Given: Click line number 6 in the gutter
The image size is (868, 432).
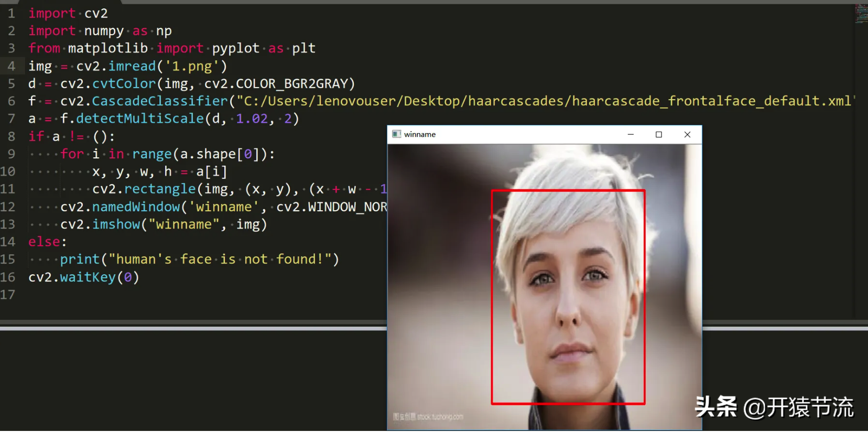Looking at the screenshot, I should pyautogui.click(x=12, y=101).
